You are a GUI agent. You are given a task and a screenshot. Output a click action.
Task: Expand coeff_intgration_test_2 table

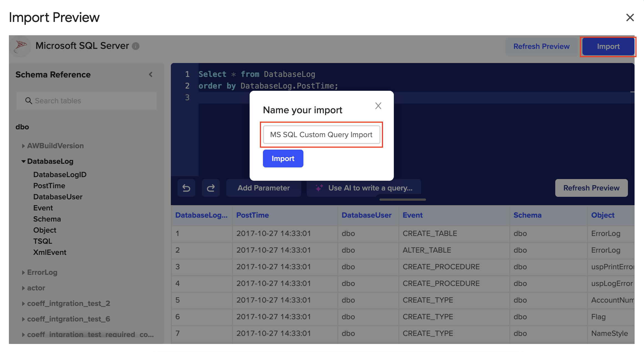pos(23,303)
